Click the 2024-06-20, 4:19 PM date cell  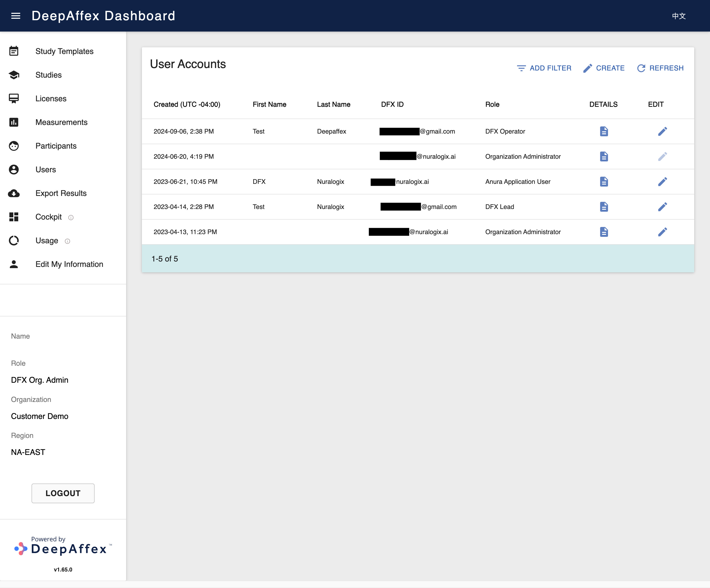[x=184, y=156]
